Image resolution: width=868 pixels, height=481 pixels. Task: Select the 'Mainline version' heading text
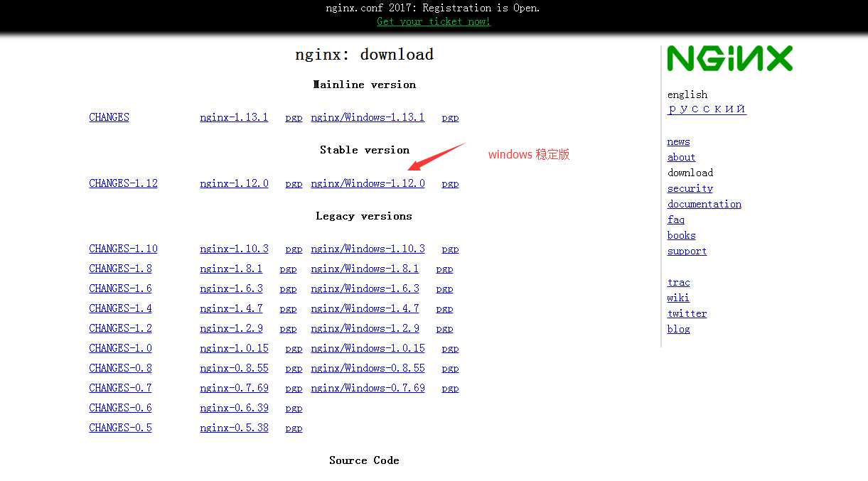point(365,85)
